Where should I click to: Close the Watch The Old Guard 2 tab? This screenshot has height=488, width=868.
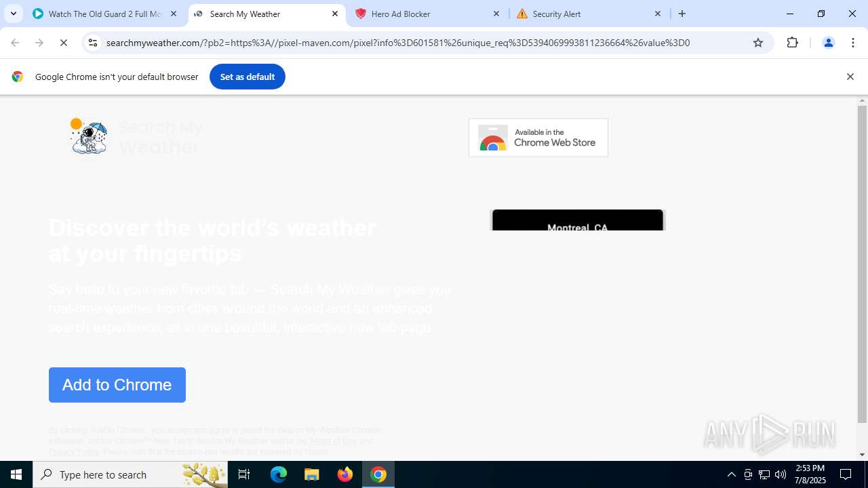pos(174,14)
